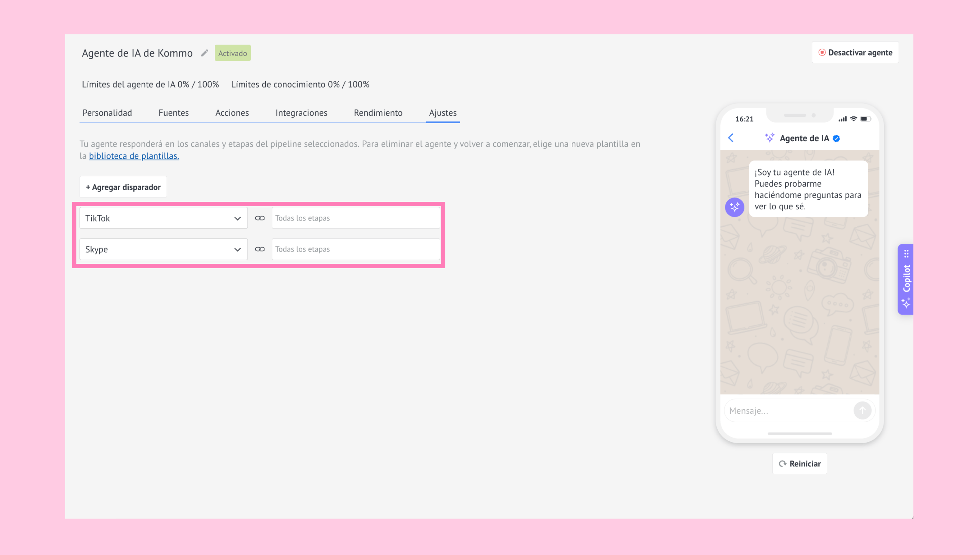Click the Copilot drag handle dots
The image size is (980, 555).
[x=906, y=253]
